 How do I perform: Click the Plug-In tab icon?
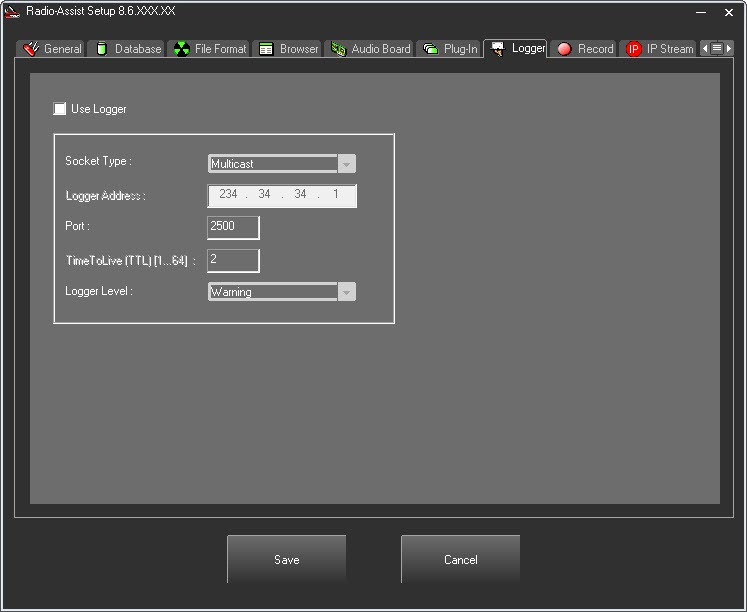[x=430, y=49]
